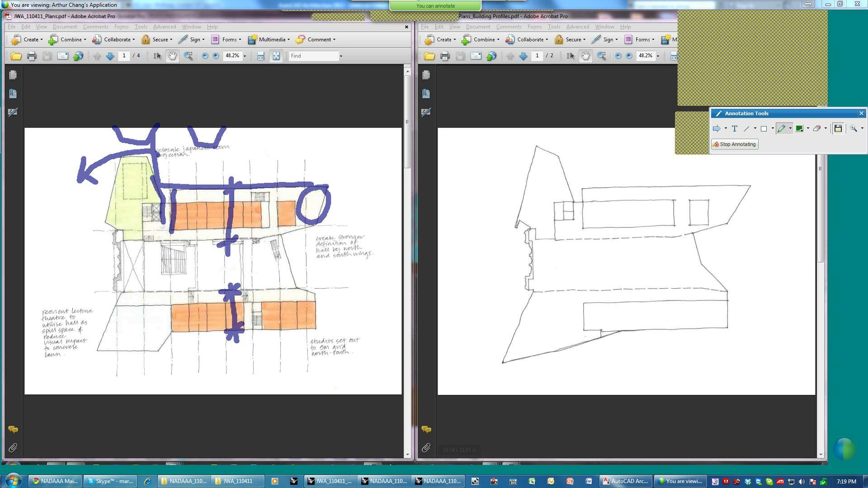Open Pages panel in right Acrobat navigation pane
This screenshot has width=868, height=488.
coord(426,75)
